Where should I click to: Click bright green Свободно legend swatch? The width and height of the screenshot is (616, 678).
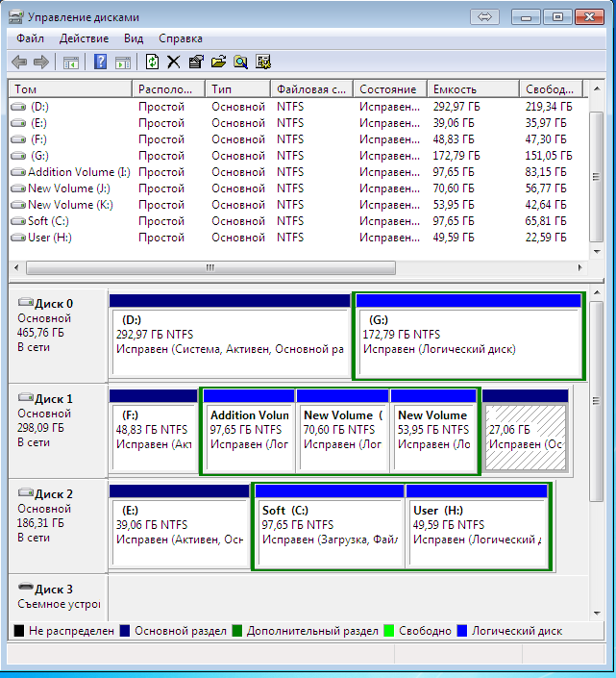389,631
